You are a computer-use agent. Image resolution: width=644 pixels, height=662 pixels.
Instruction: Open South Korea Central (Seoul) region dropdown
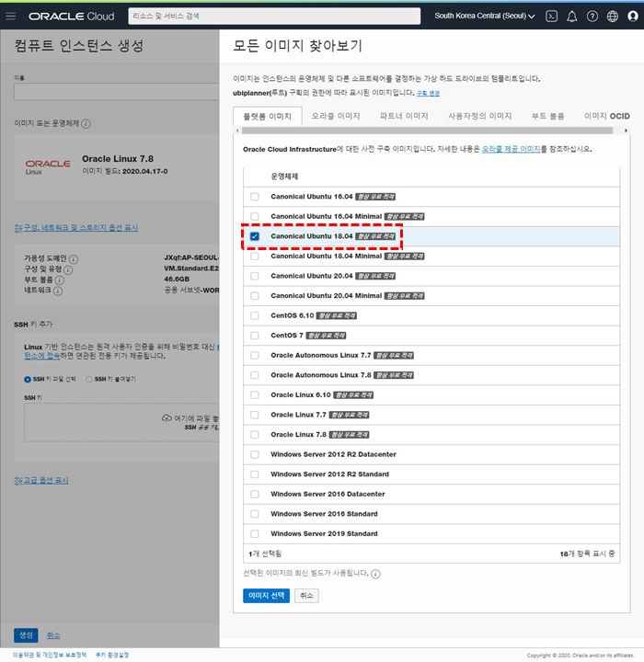[485, 16]
